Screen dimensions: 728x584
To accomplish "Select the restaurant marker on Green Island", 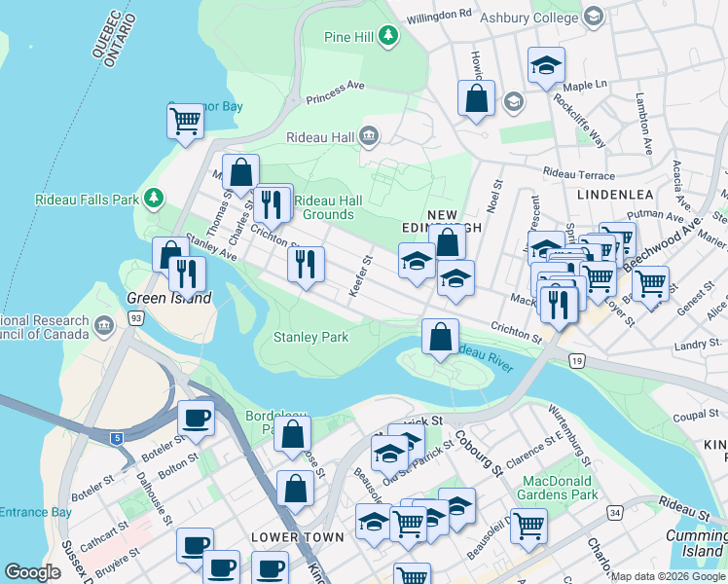I will point(187,276).
